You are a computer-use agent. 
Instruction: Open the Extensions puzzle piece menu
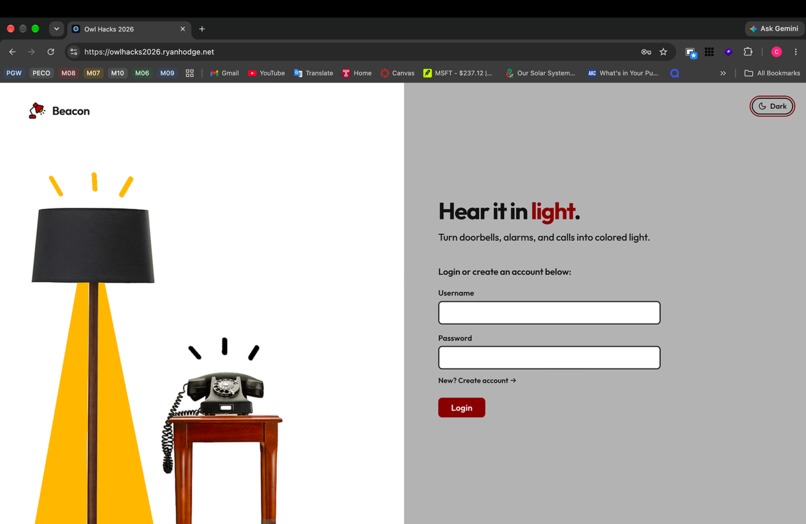(748, 52)
